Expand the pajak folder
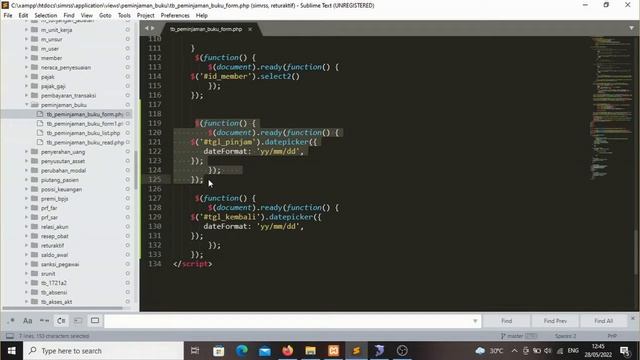This screenshot has height=360, width=640. pos(27,77)
